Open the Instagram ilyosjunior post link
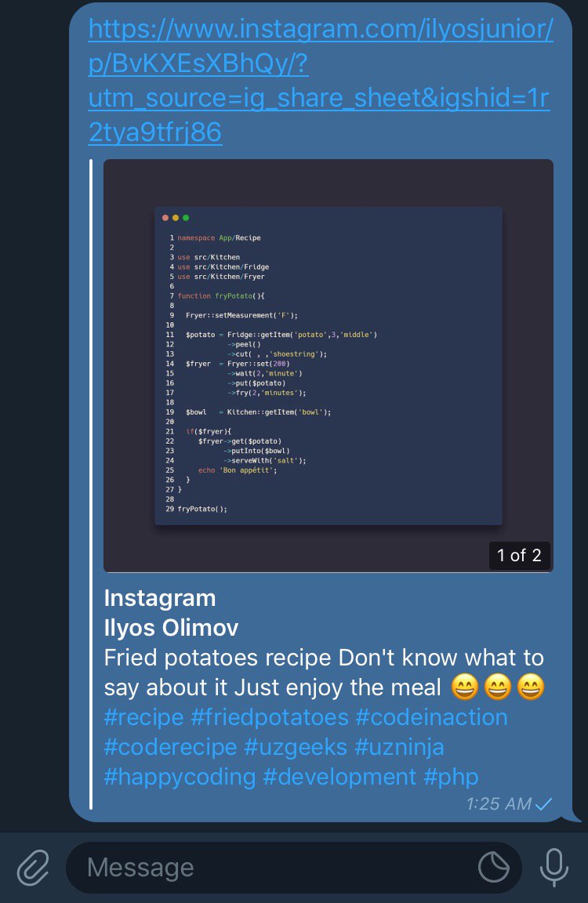 (320, 81)
